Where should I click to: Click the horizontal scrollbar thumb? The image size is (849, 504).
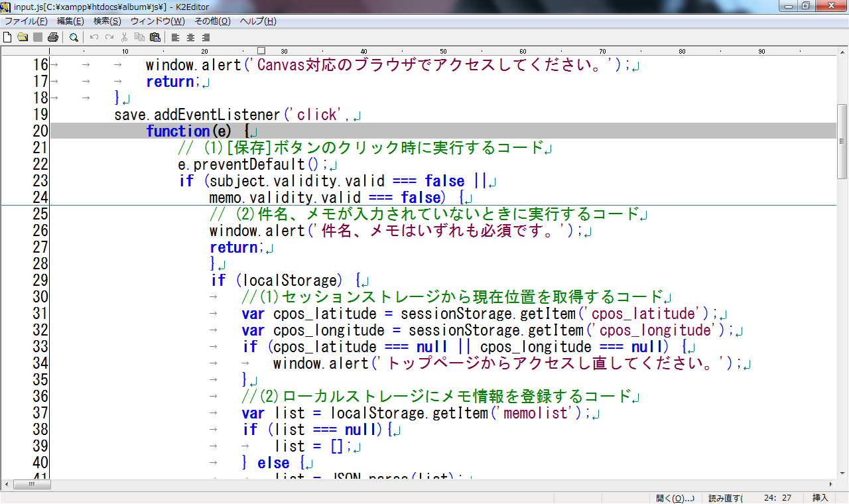(31, 485)
